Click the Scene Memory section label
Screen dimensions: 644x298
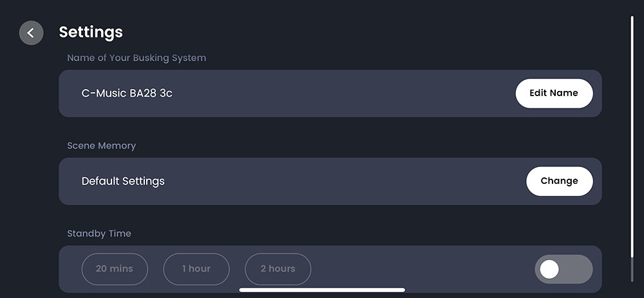click(x=102, y=146)
